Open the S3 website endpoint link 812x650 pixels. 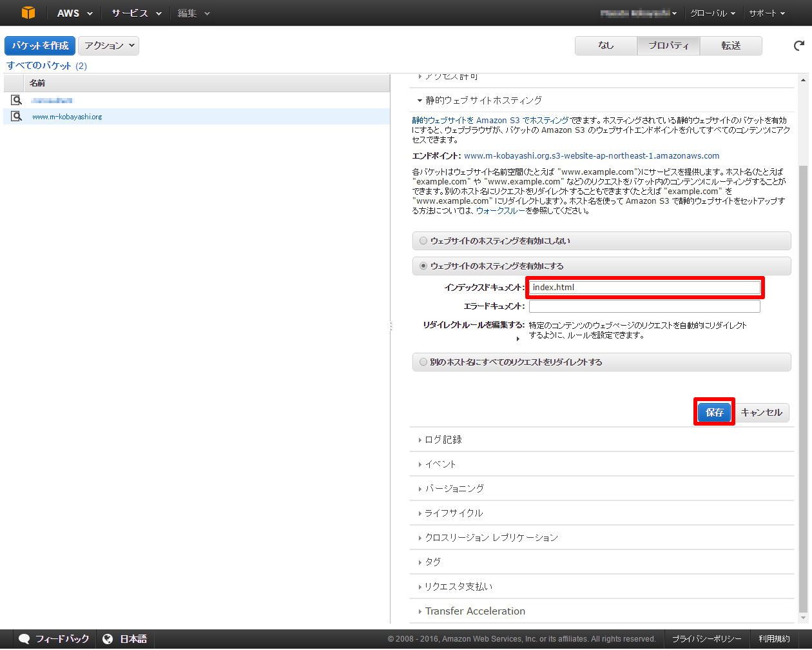592,155
